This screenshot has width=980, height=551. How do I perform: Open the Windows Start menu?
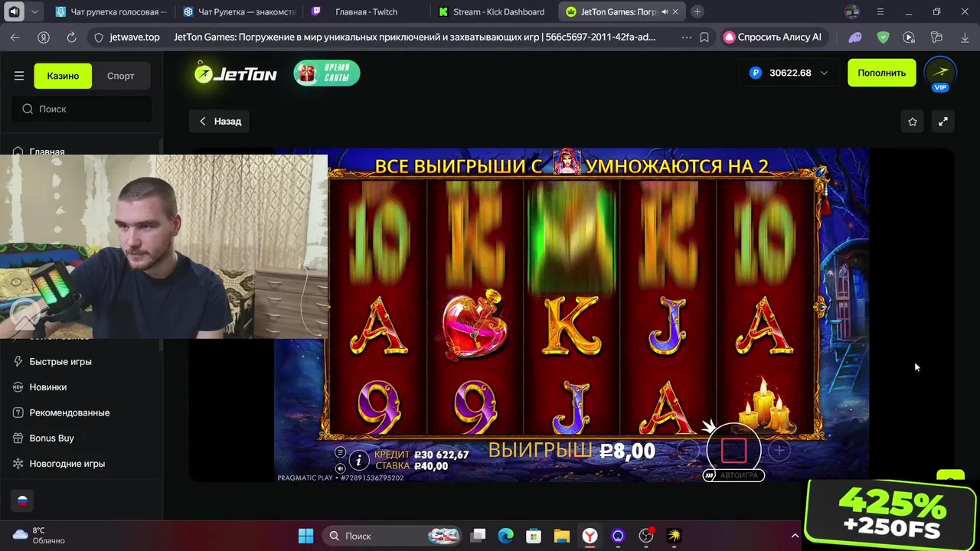point(305,536)
